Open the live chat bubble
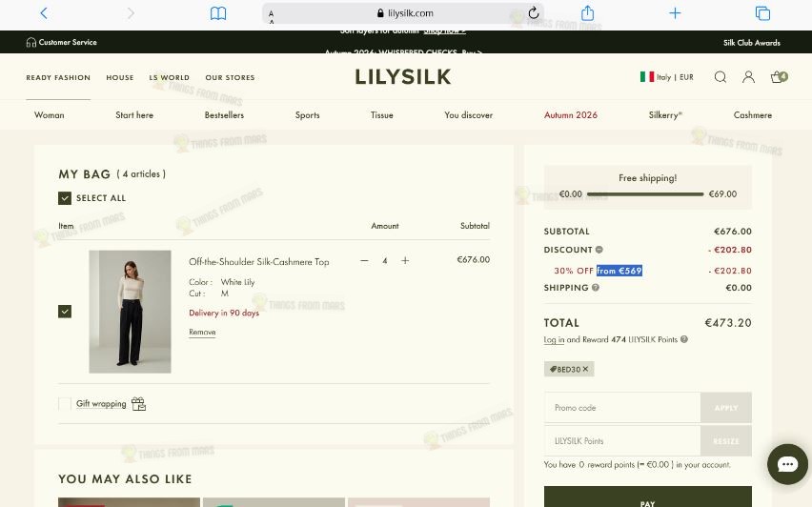This screenshot has height=507, width=812. [787, 464]
